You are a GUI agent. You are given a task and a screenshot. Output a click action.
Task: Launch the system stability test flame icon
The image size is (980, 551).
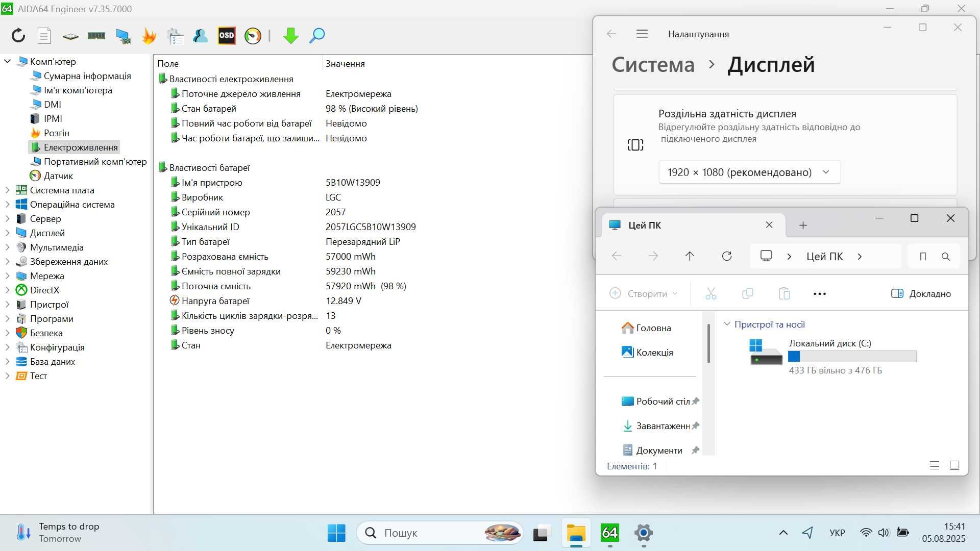149,36
